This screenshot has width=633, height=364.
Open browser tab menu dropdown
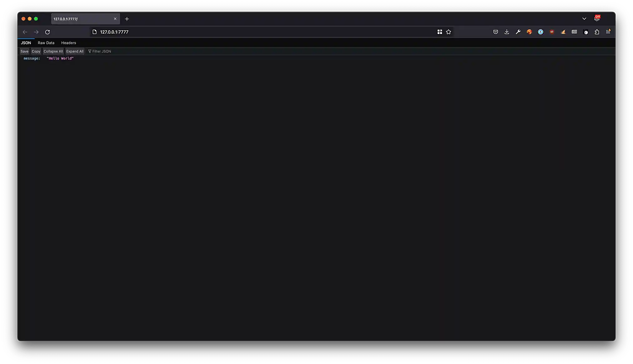(x=584, y=18)
